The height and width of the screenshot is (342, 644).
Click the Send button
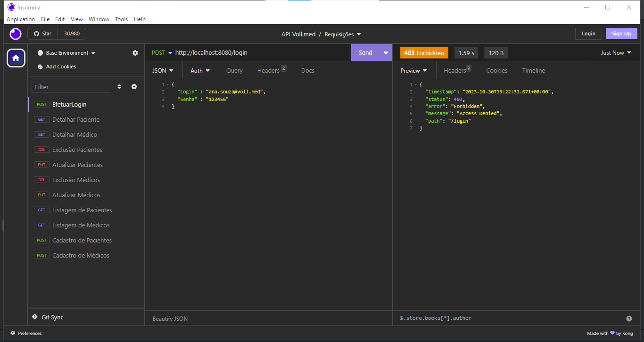pos(365,53)
